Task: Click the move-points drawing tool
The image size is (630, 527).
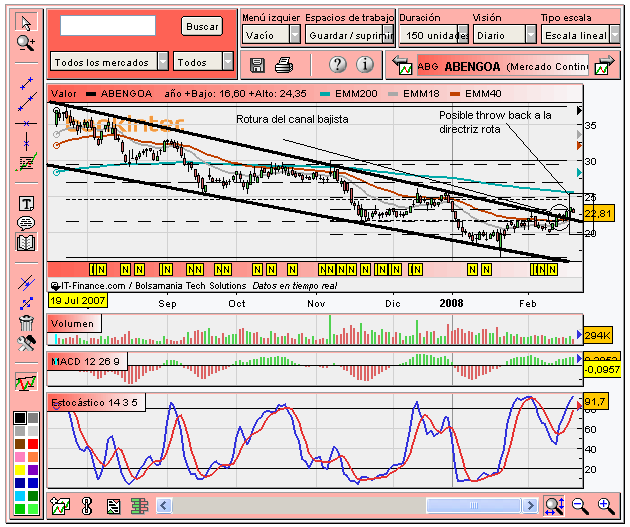Action: [26, 303]
